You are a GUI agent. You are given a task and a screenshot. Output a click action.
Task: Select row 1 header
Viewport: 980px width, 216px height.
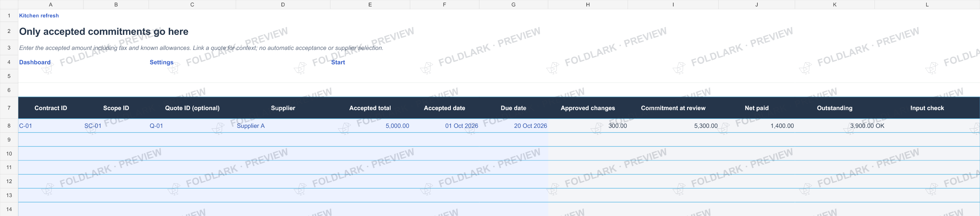tap(9, 16)
